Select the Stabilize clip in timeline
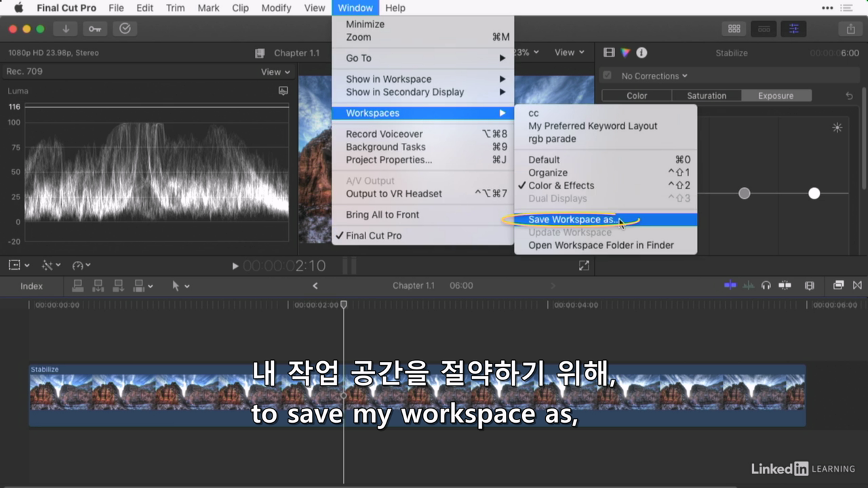This screenshot has width=868, height=488. pyautogui.click(x=417, y=396)
